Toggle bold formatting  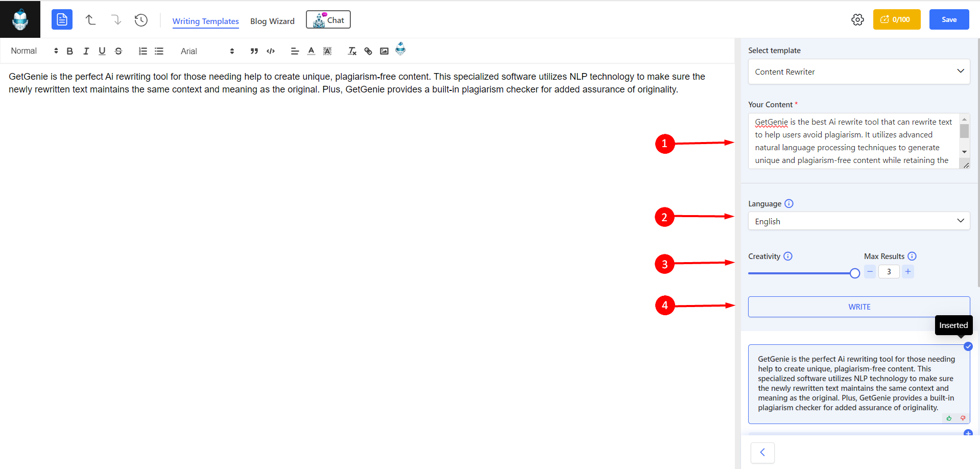point(70,51)
